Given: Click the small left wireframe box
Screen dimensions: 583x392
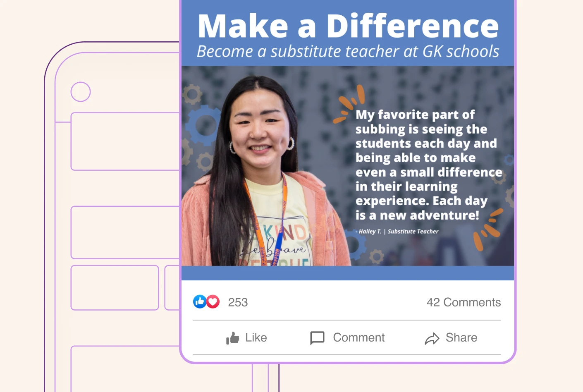Looking at the screenshot, I should 115,288.
